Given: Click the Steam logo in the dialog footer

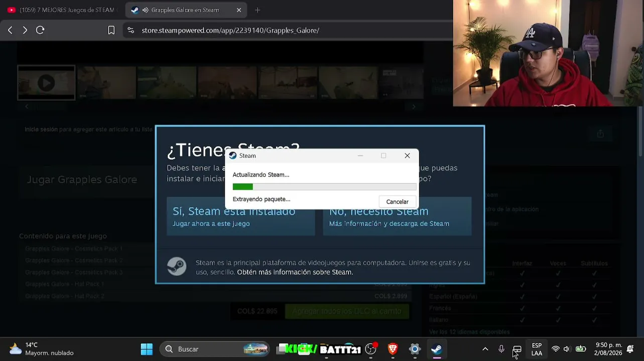Looking at the screenshot, I should [x=177, y=267].
